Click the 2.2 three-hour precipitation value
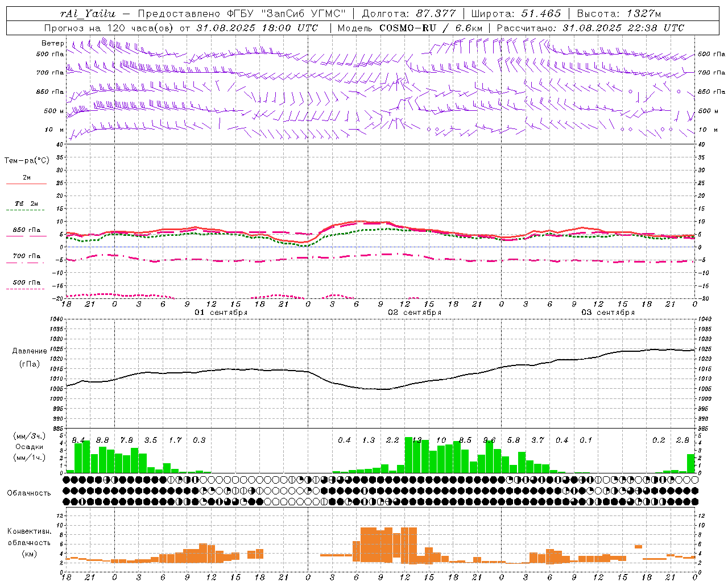Viewport: 728px width, 582px height. (392, 440)
